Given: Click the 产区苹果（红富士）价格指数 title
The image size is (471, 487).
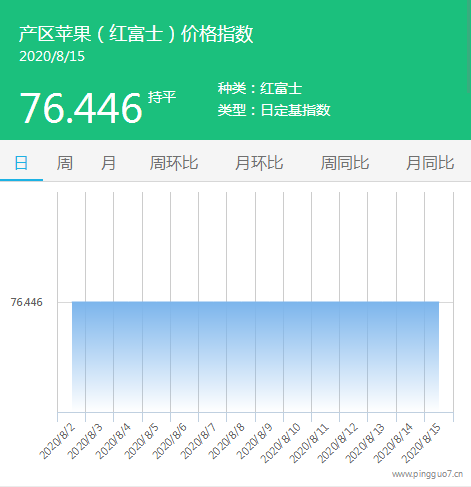Looking at the screenshot, I should click(136, 34).
